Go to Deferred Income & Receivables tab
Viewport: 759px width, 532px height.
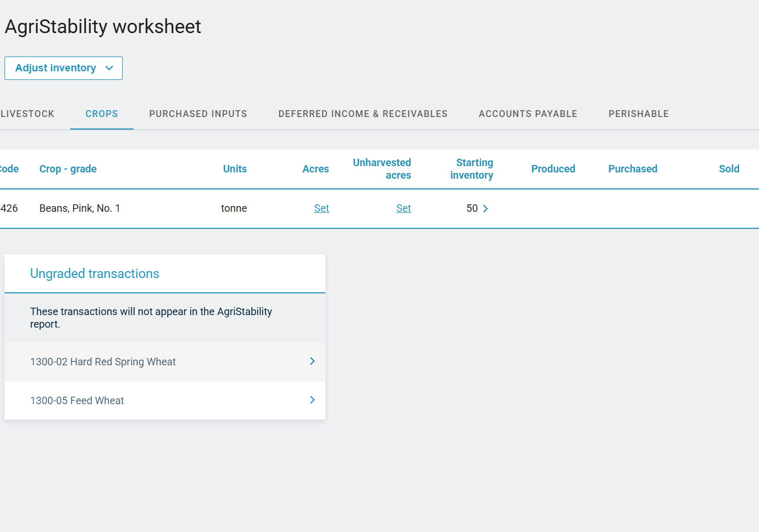coord(362,114)
